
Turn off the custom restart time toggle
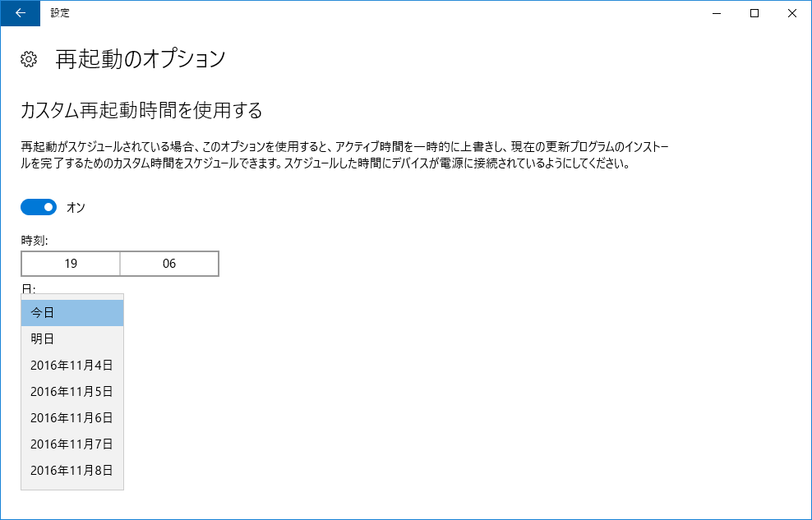point(39,208)
